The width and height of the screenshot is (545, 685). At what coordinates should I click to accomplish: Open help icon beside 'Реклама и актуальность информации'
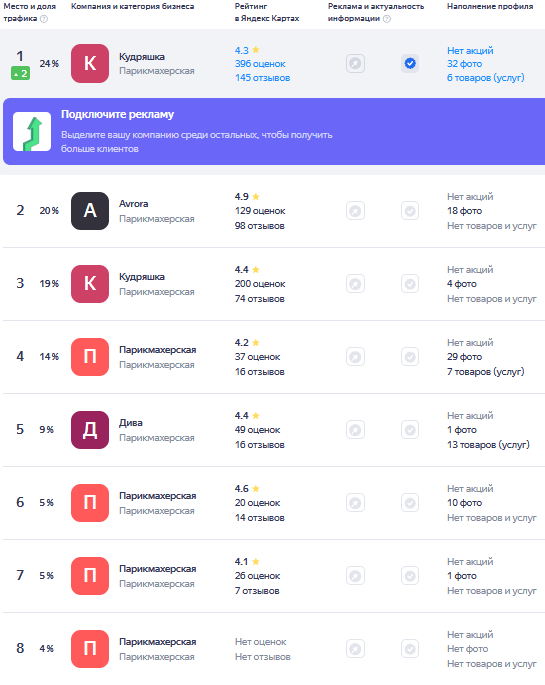pyautogui.click(x=386, y=19)
